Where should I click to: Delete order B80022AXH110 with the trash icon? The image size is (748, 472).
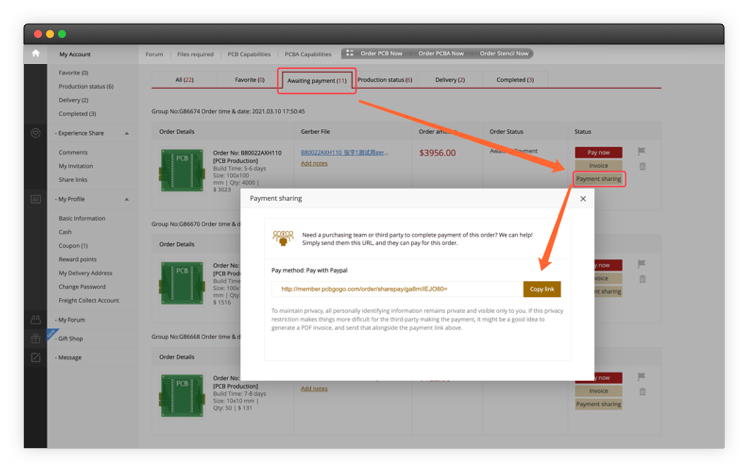click(643, 167)
